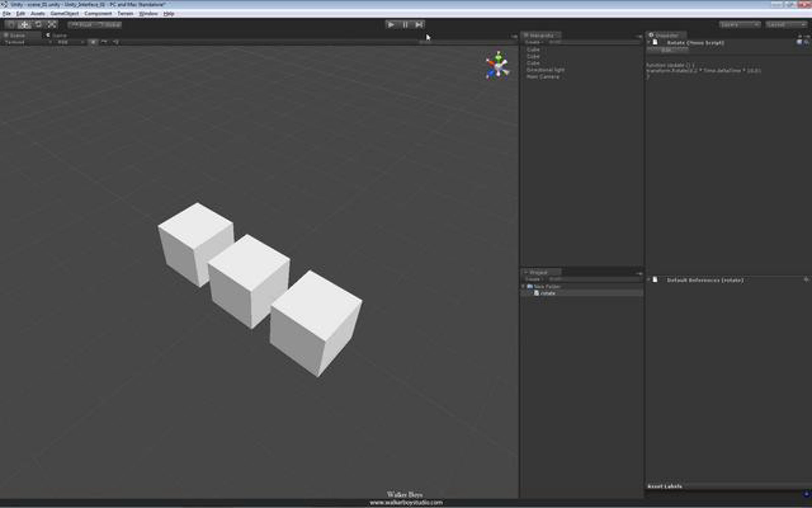The height and width of the screenshot is (508, 812).
Task: Collapse the Default References (rotate) section
Action: (649, 280)
